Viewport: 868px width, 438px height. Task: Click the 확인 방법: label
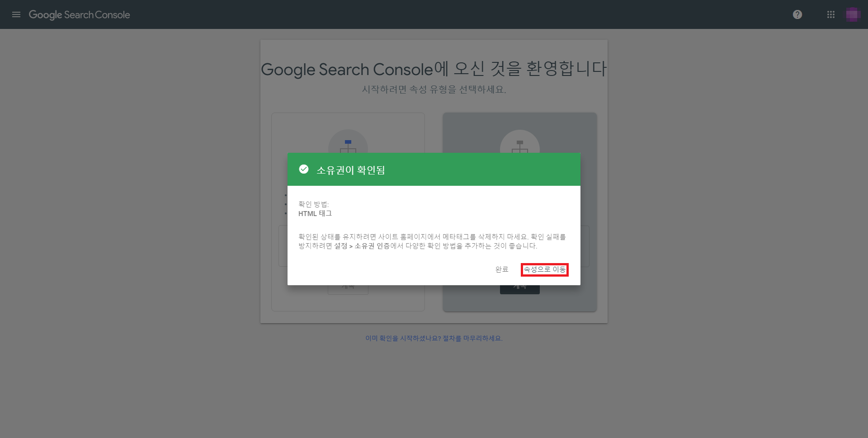(x=314, y=204)
